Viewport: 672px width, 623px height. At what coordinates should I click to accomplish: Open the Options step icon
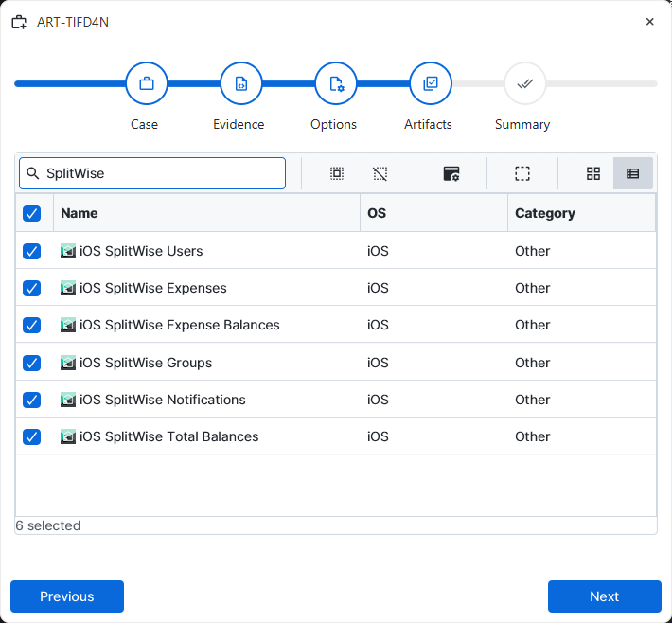pos(336,83)
